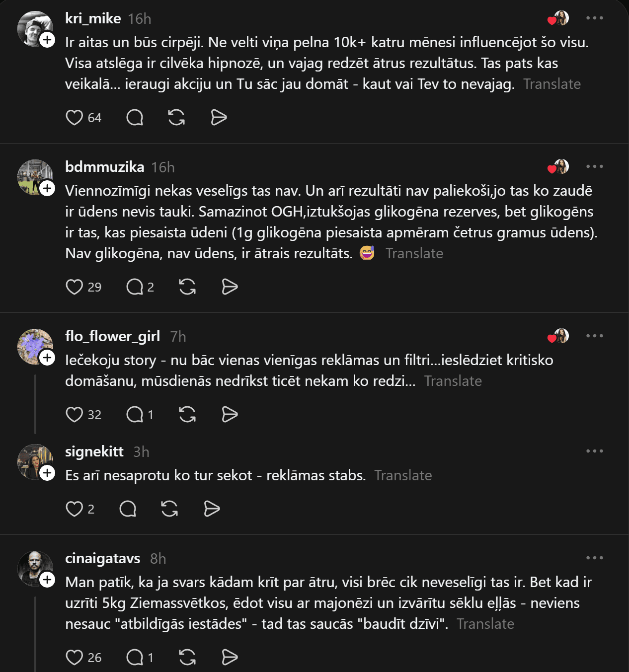This screenshot has height=672, width=629.
Task: Open the options menu on flo_flower_girl's comment
Action: [594, 336]
